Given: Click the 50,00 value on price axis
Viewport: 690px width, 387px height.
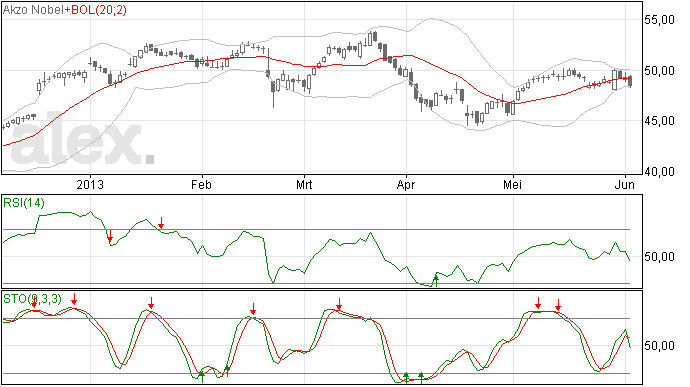Looking at the screenshot, I should [x=659, y=70].
